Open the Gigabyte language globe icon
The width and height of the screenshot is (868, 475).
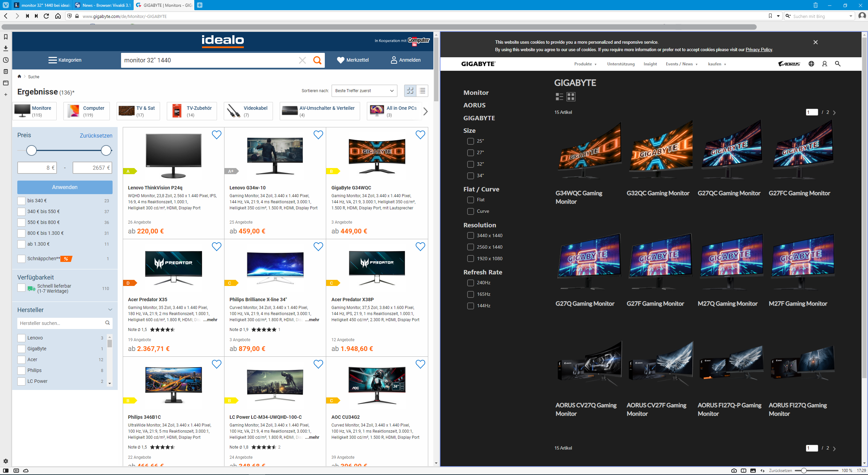(811, 64)
